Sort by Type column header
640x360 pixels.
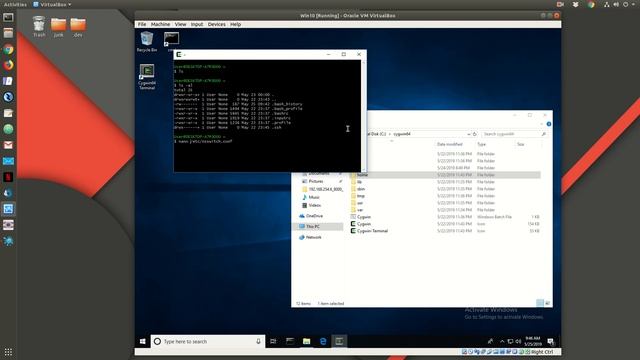(x=482, y=144)
